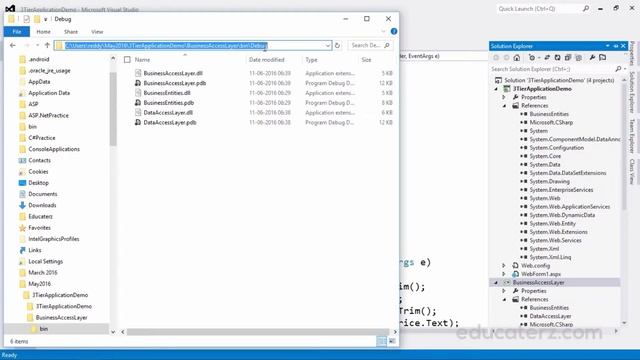Click the File Explorer help icon
The width and height of the screenshot is (640, 360).
click(394, 31)
